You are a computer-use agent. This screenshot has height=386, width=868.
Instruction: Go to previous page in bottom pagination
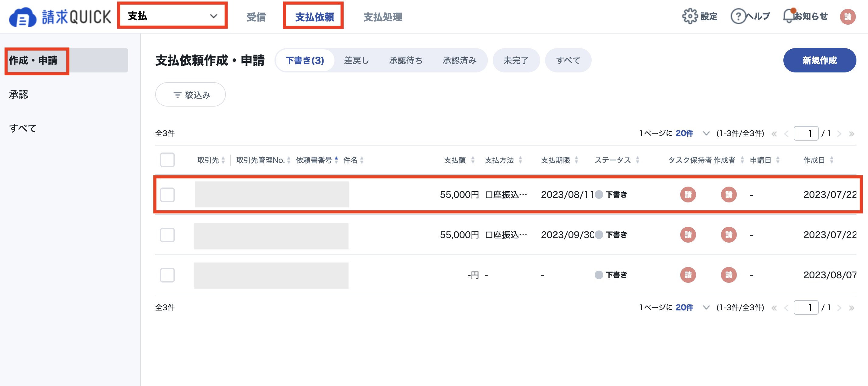coord(786,308)
